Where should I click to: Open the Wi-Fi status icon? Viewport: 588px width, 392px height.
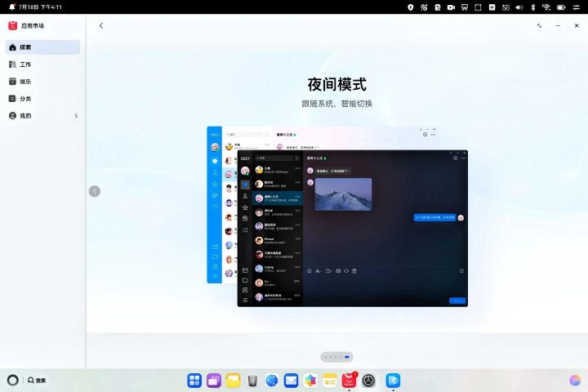tap(546, 7)
